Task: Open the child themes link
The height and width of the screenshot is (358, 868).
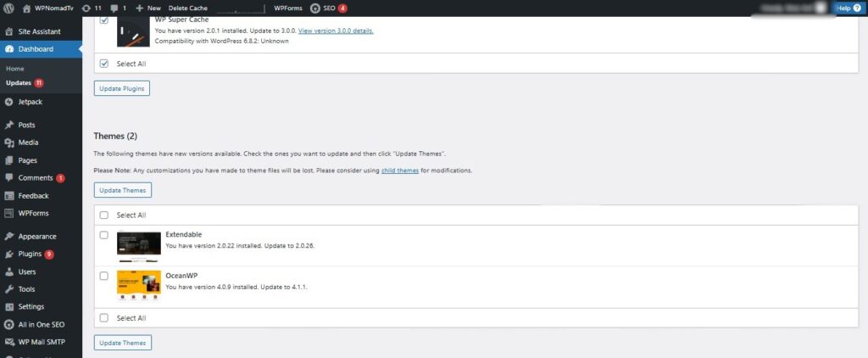Action: tap(400, 171)
